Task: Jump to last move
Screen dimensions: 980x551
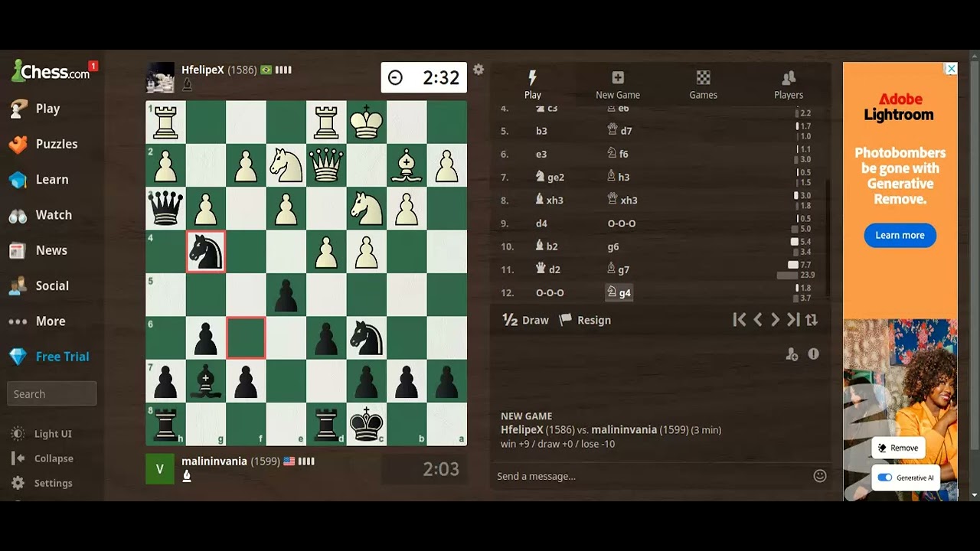Action: 793,320
